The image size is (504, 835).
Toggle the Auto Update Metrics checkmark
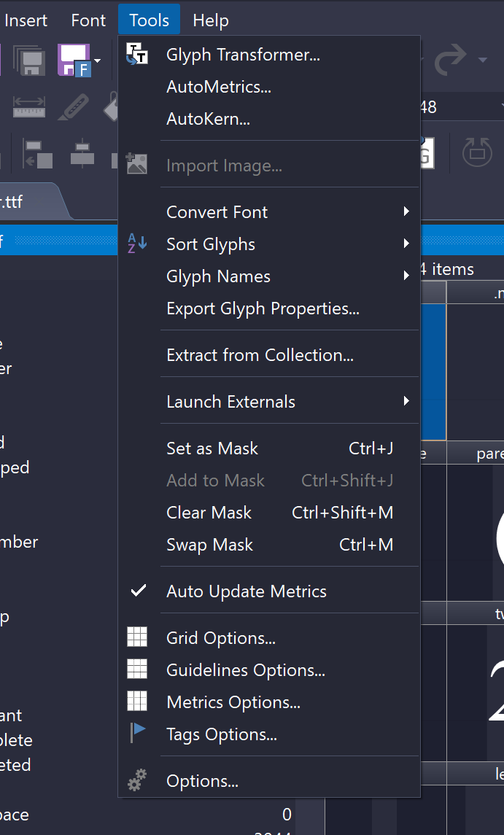click(138, 591)
